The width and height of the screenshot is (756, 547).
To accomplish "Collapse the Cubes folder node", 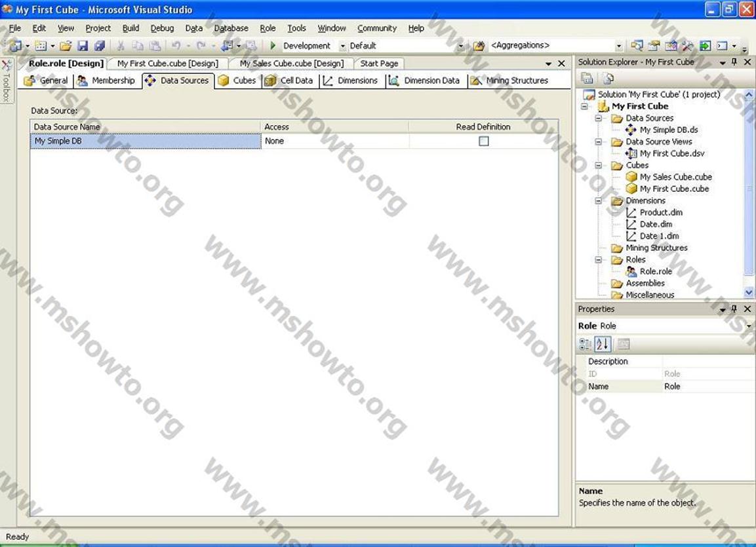I will coord(599,165).
